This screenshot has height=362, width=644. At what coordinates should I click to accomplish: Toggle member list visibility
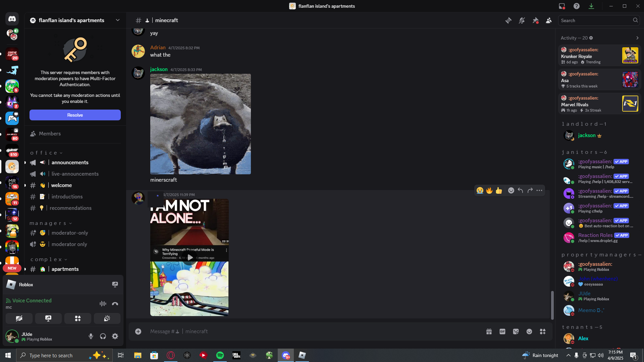(549, 20)
